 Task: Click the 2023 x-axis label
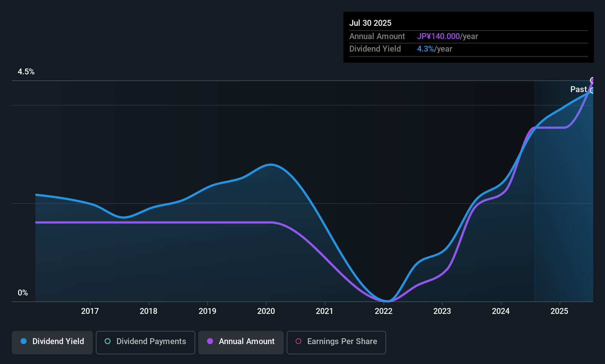[x=442, y=311]
